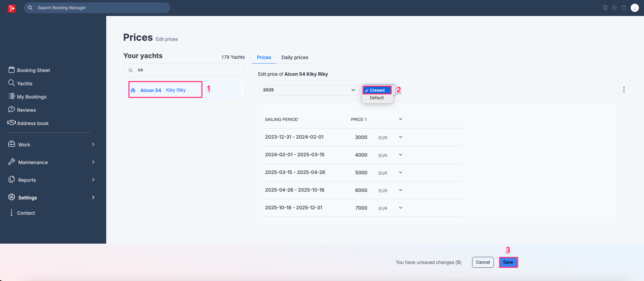Save the unsaved price changes

tap(508, 262)
